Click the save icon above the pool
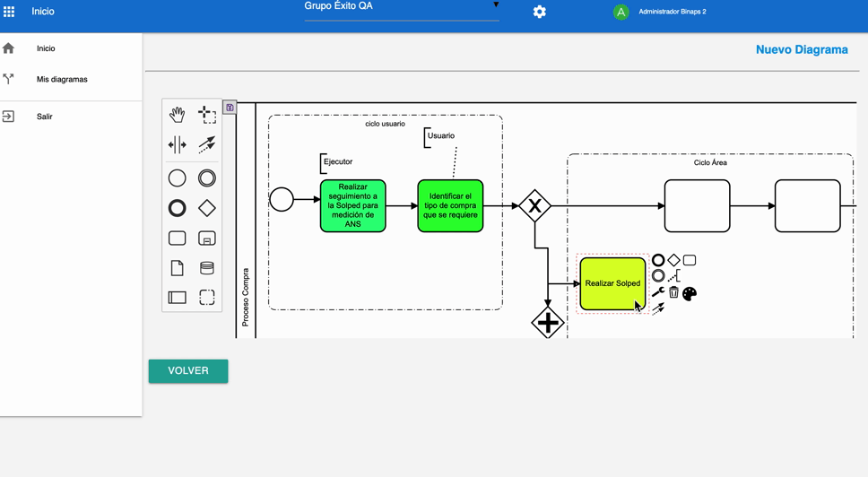 point(230,108)
